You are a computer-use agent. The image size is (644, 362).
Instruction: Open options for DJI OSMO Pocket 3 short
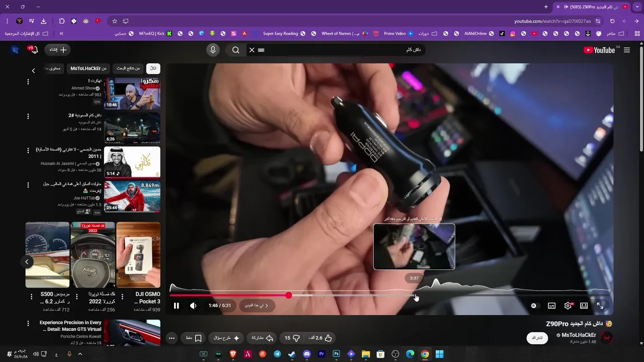pyautogui.click(x=122, y=297)
